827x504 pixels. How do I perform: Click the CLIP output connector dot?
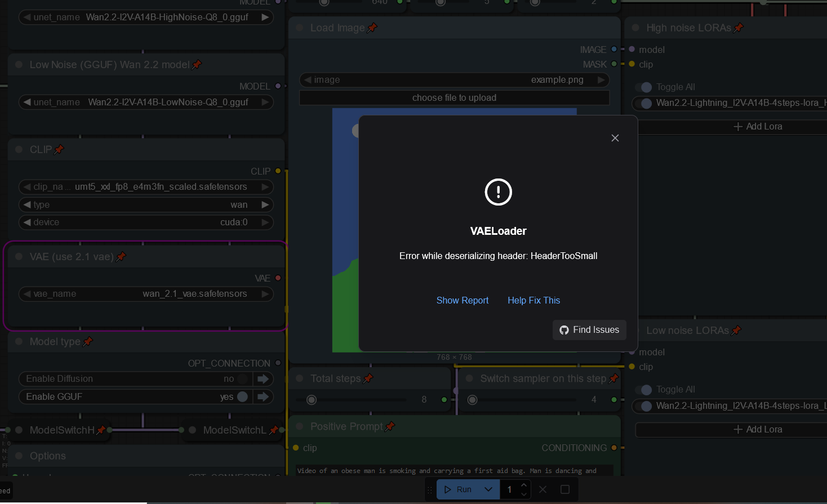pos(278,171)
